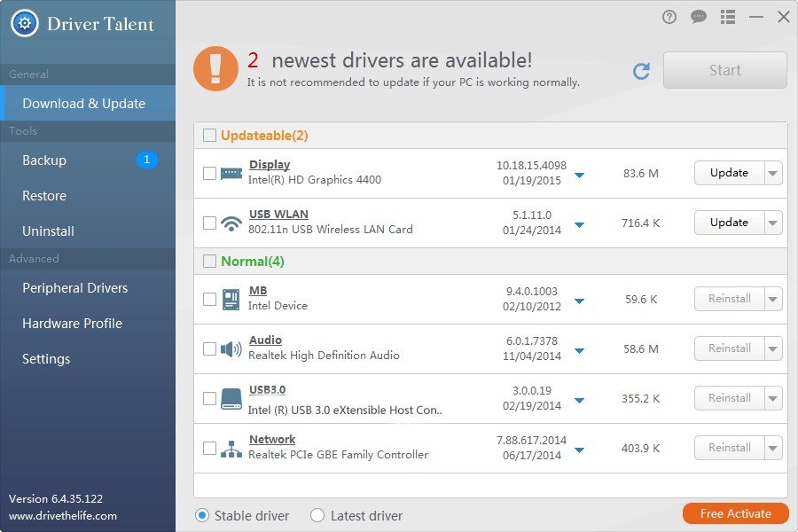798x532 pixels.
Task: Open Audio Reinstall button dropdown arrow
Action: 773,348
